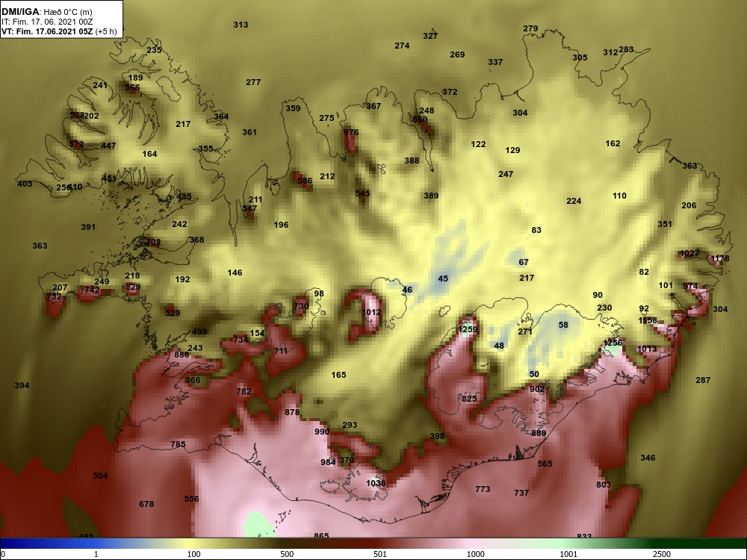This screenshot has width=747, height=560.
Task: Click the low value 45 in the highlands
Action: pos(443,279)
